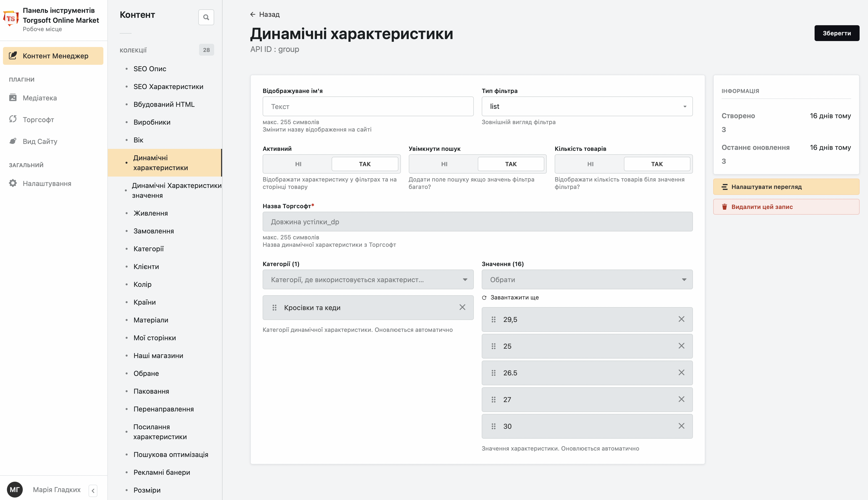Click Завантажити ще to load more values
This screenshot has height=500, width=868.
pos(514,297)
